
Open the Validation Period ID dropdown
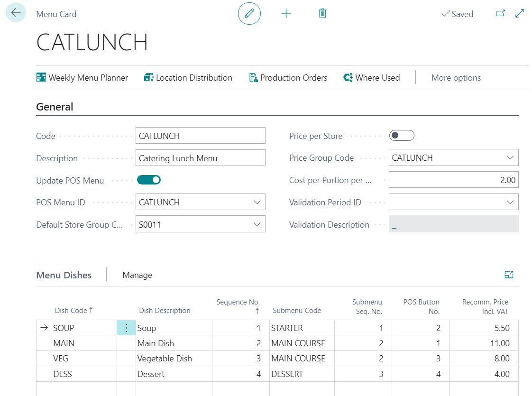510,202
